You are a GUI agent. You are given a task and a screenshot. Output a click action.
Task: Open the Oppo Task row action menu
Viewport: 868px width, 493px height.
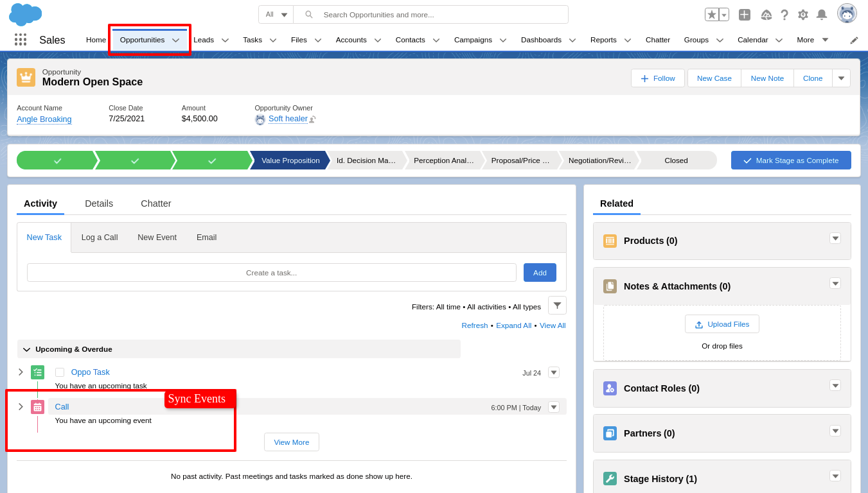[554, 372]
